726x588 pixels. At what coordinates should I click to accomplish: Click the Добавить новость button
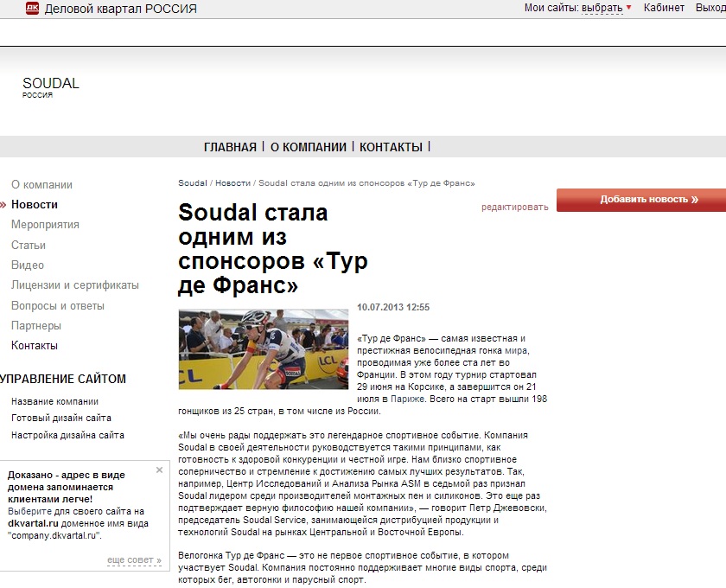point(641,200)
